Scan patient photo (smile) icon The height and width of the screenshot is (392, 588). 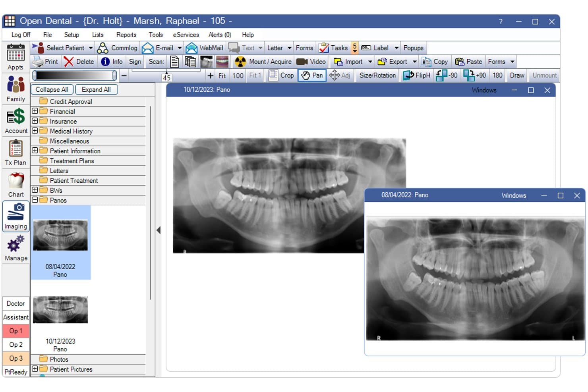click(x=222, y=62)
